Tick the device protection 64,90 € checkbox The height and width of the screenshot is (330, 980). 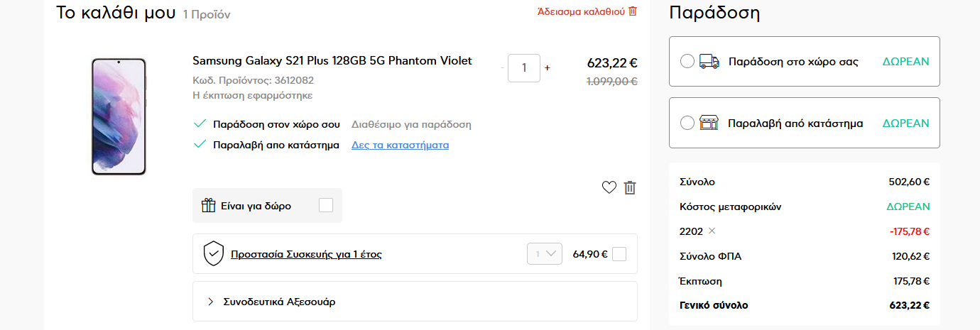tap(619, 254)
